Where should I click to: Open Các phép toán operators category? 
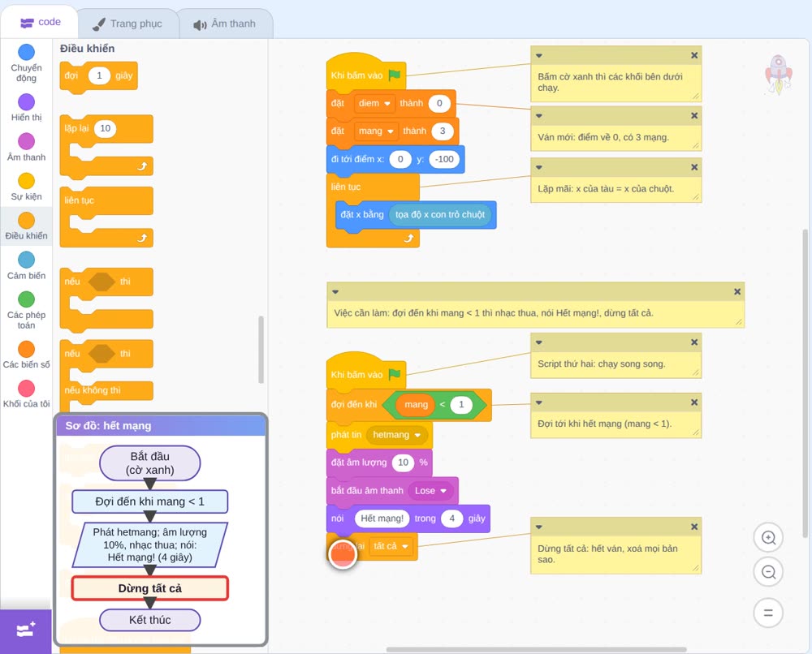pyautogui.click(x=26, y=310)
